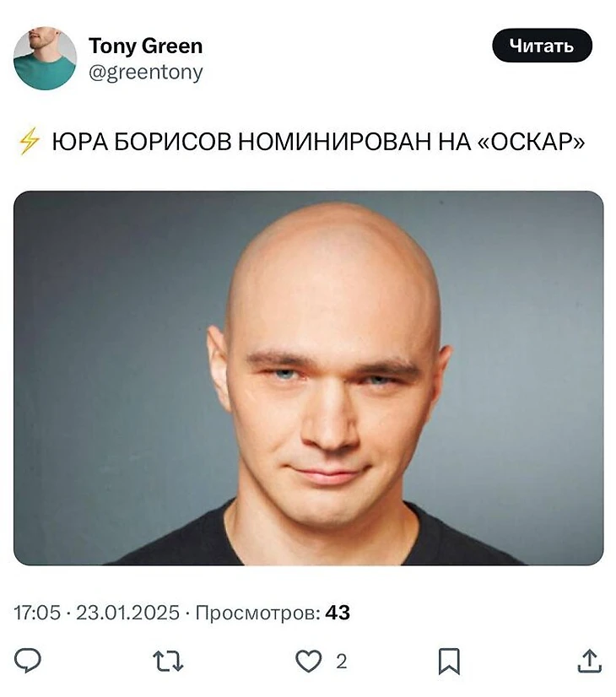Click the reply speech bubble icon
Screen dimensions: 616x697
tap(28, 660)
